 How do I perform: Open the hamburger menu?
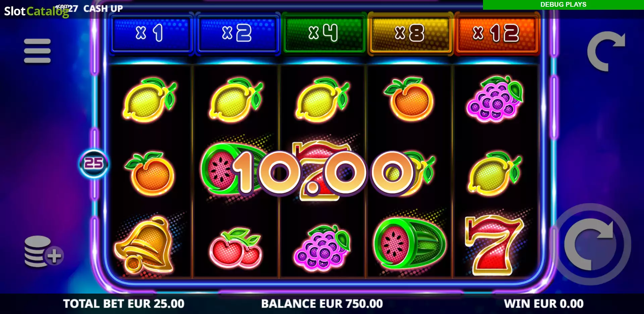click(37, 51)
